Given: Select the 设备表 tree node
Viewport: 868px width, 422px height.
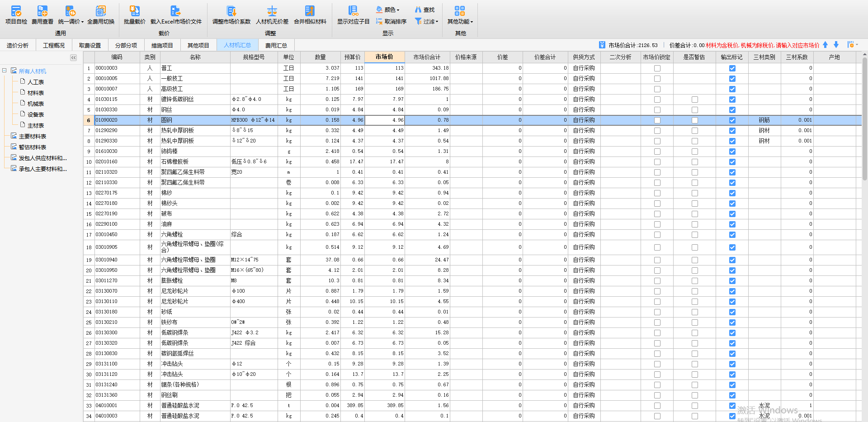Looking at the screenshot, I should [36, 114].
